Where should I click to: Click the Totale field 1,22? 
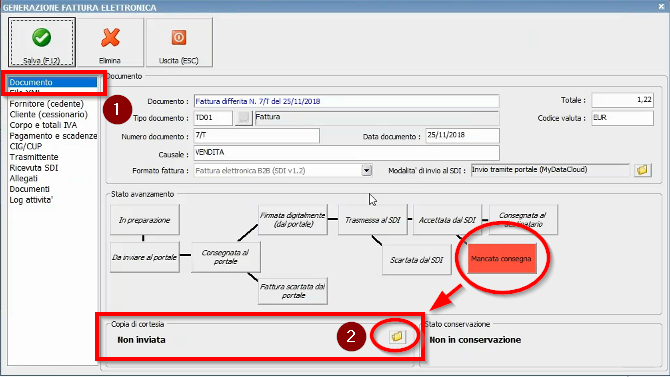pos(623,100)
